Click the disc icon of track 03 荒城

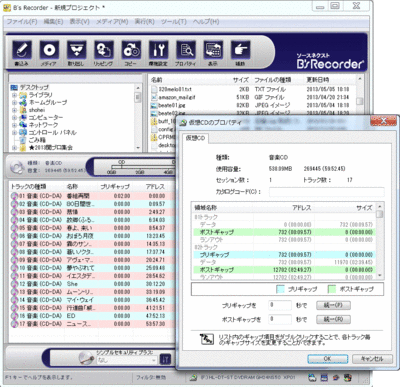[x=14, y=212]
